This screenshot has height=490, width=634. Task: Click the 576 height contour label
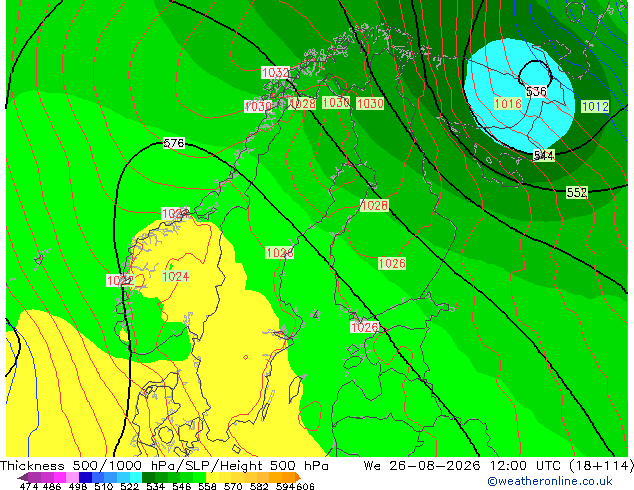[x=174, y=143]
